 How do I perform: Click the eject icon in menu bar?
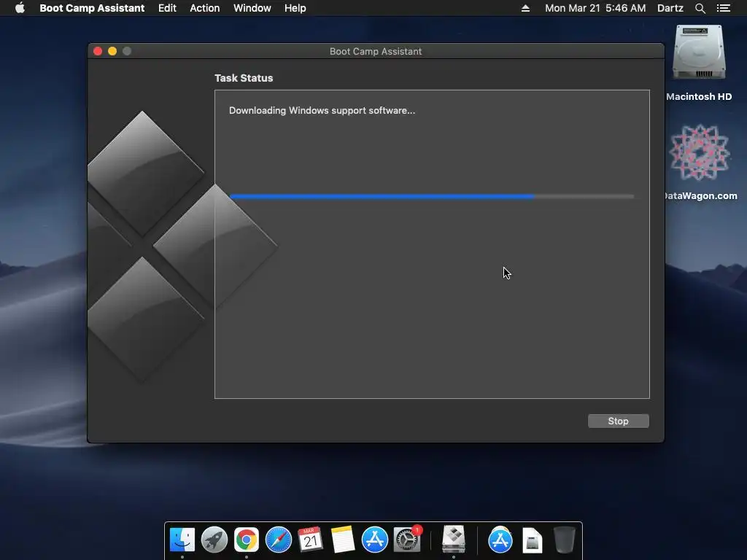click(525, 8)
